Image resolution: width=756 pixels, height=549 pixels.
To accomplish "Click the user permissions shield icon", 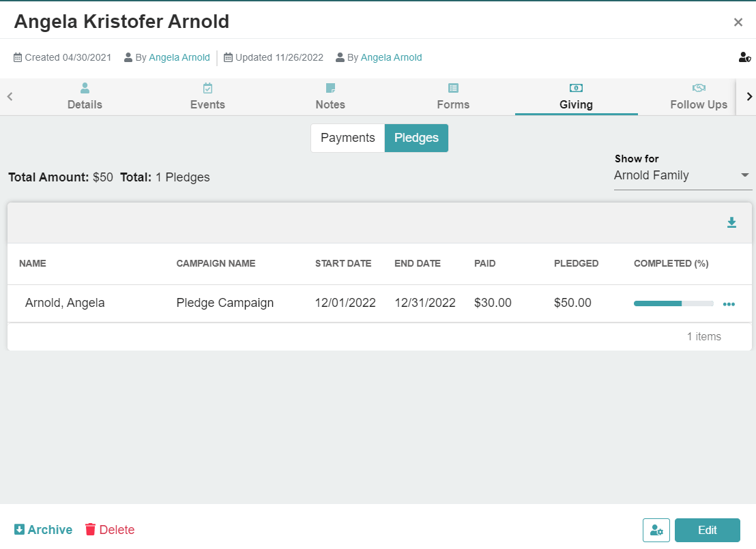I will (744, 57).
